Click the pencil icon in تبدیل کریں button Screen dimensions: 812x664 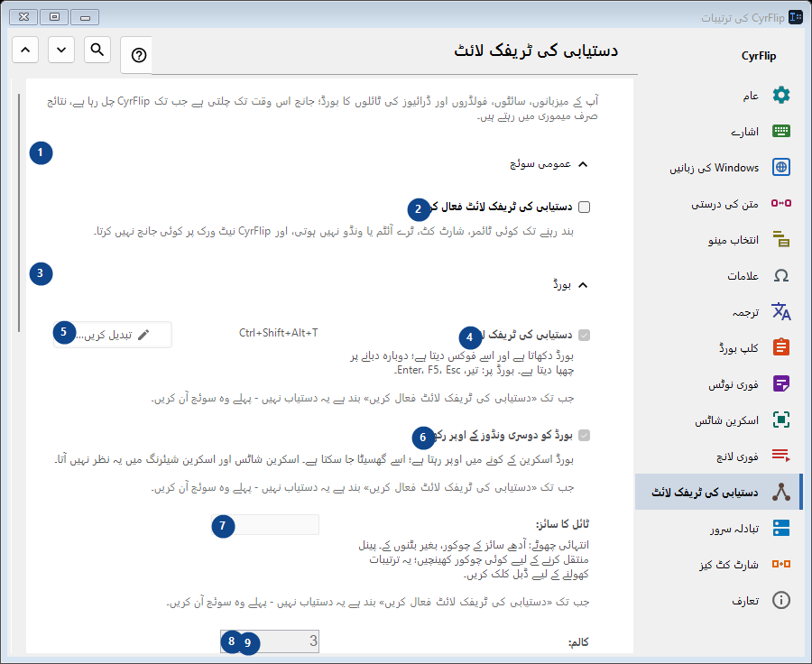(x=143, y=335)
